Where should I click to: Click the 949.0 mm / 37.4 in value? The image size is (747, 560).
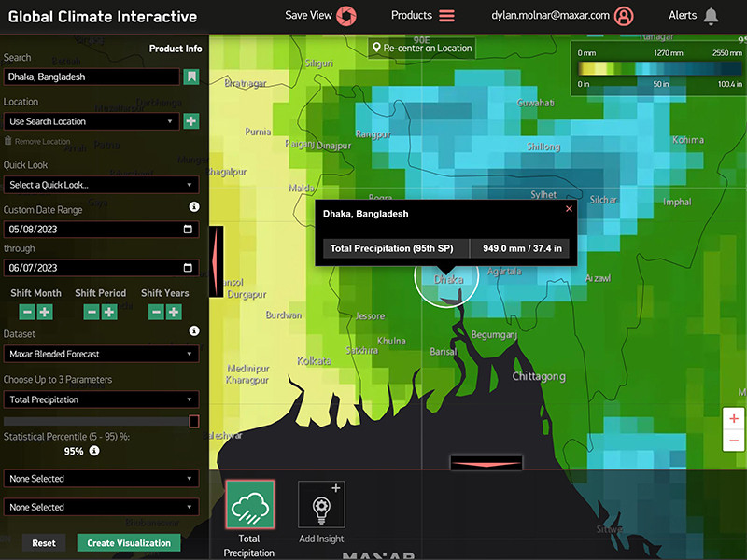tap(522, 248)
